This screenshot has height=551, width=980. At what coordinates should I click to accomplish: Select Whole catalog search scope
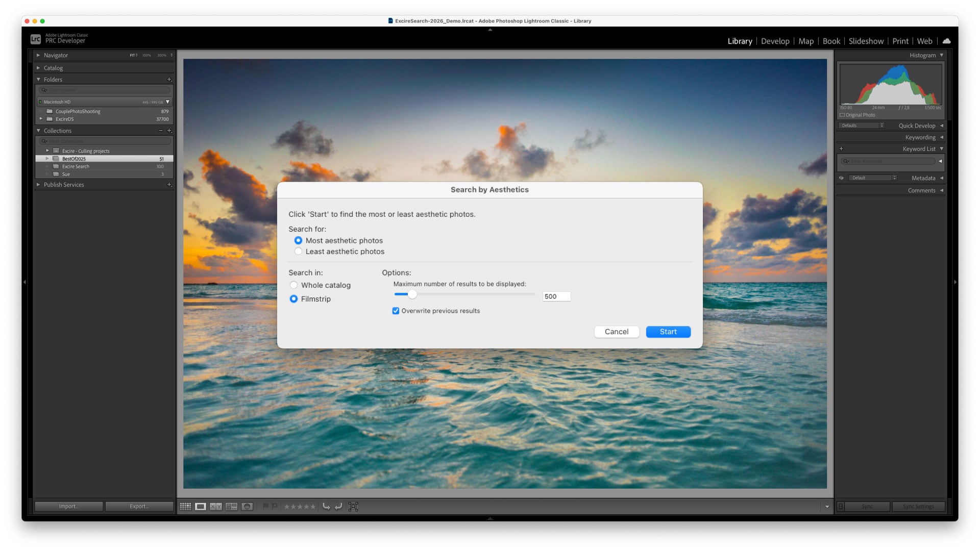(x=294, y=285)
